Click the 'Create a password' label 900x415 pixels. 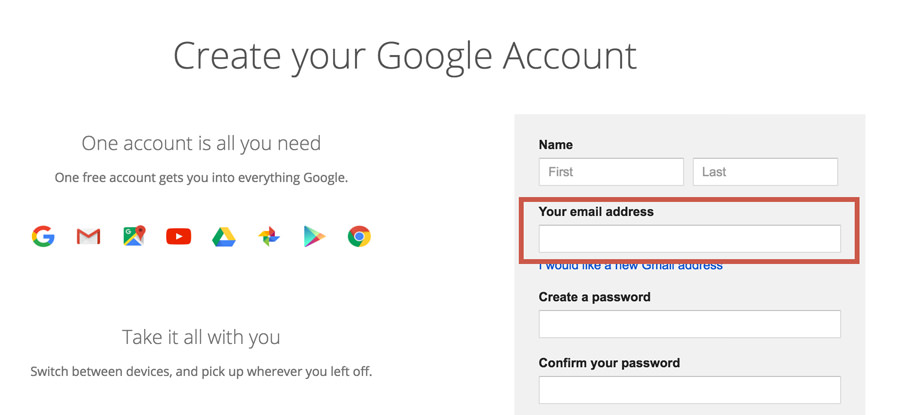pos(595,297)
